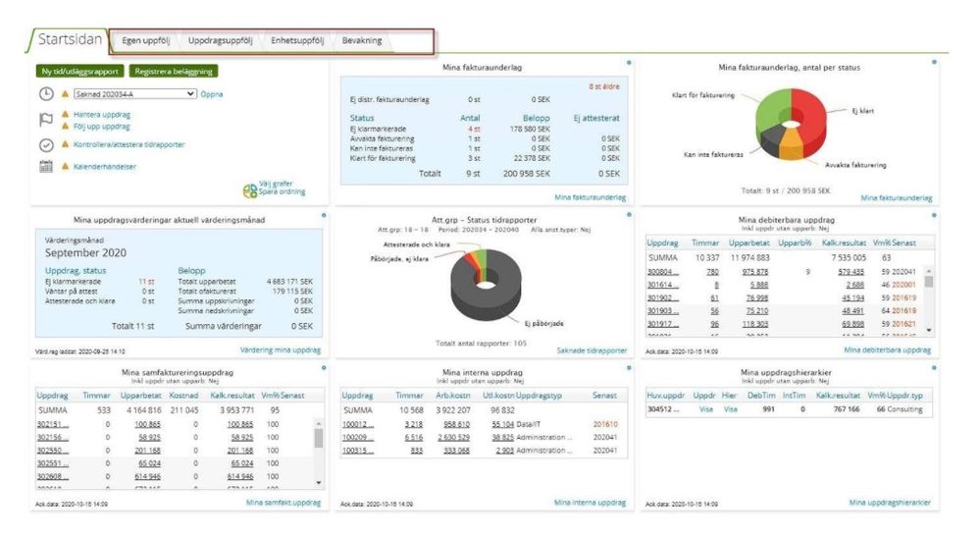Click corner dot of Mina interna uppdrag widget
This screenshot has width=980, height=538.
tap(629, 368)
